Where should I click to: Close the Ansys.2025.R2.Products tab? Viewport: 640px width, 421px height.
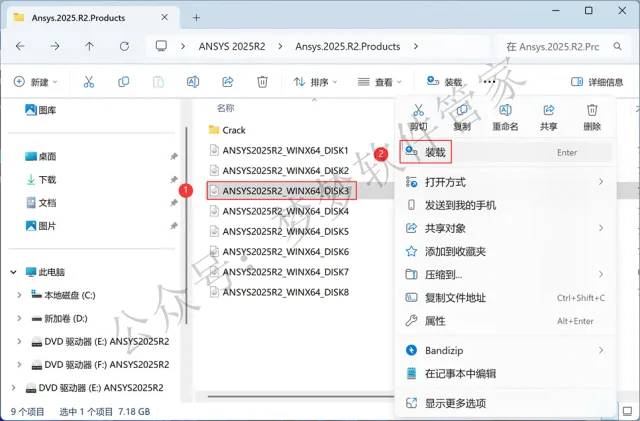(164, 17)
